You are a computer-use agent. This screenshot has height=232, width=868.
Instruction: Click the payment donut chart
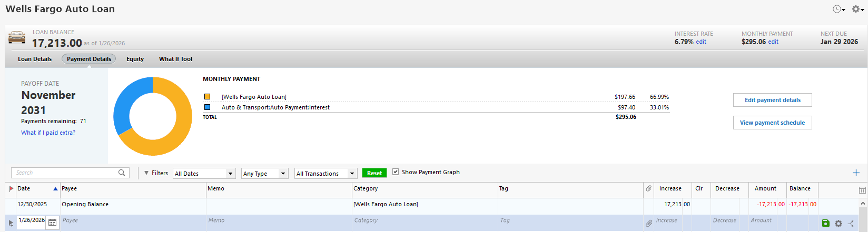click(153, 116)
